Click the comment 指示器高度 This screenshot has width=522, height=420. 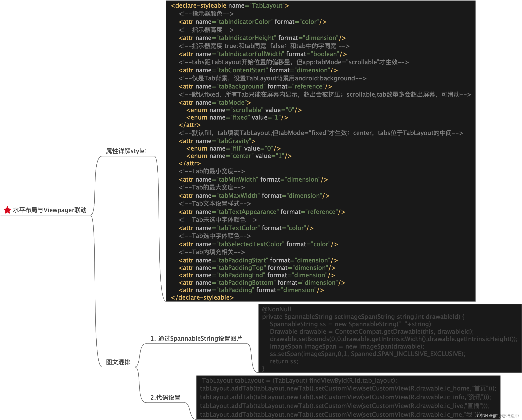pos(206,30)
